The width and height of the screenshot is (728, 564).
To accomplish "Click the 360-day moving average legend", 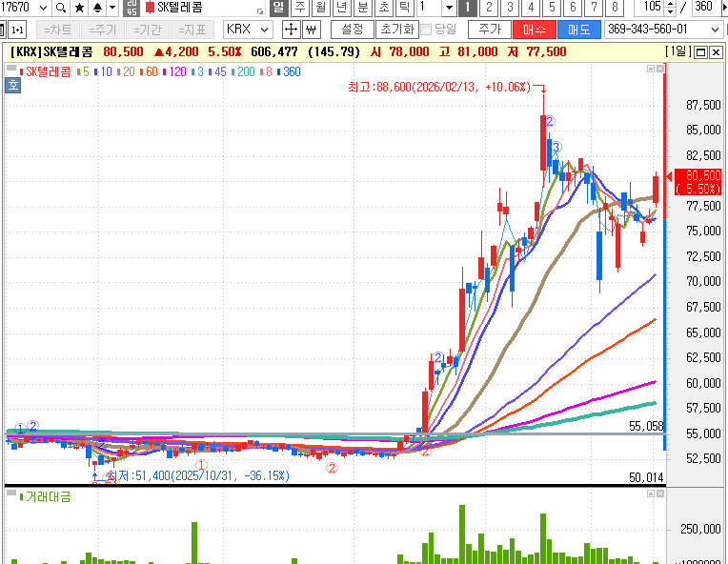I will 289,72.
